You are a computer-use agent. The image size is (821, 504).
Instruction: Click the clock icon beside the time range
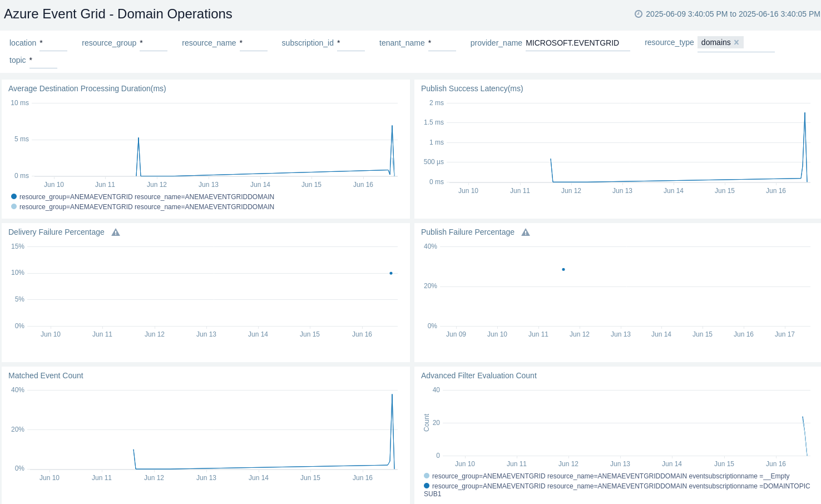click(639, 14)
